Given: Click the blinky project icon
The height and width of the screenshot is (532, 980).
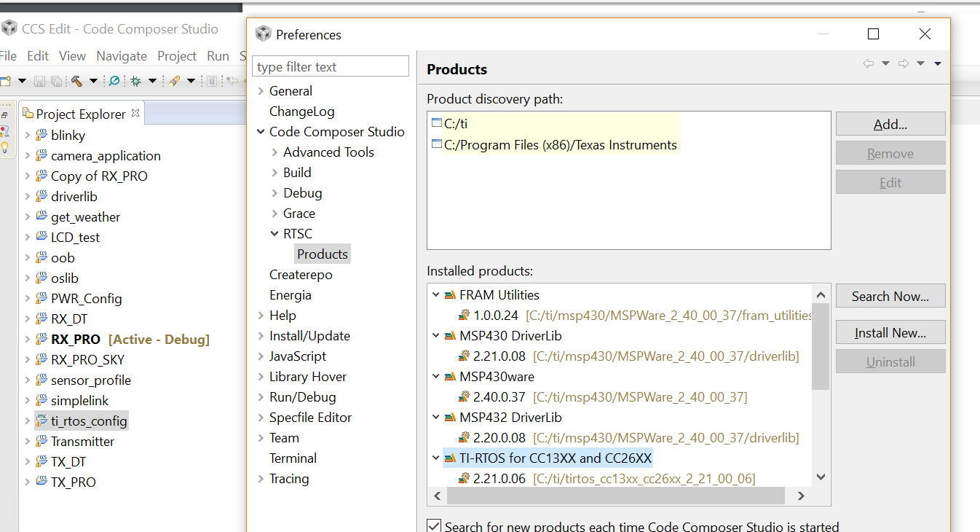Looking at the screenshot, I should pos(42,135).
